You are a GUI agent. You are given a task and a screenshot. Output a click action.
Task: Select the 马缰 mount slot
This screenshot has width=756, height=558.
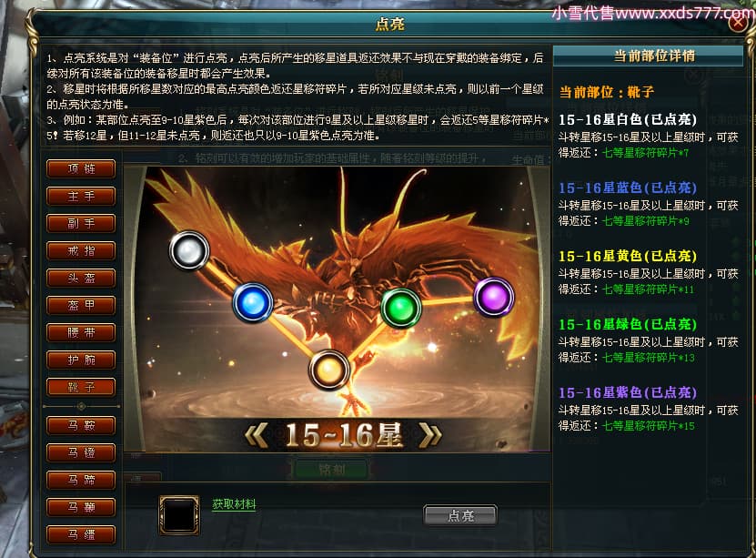pos(81,534)
